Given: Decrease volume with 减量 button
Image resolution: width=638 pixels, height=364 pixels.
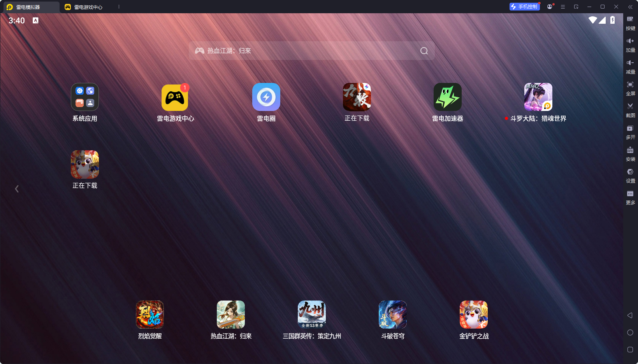Looking at the screenshot, I should [x=630, y=67].
